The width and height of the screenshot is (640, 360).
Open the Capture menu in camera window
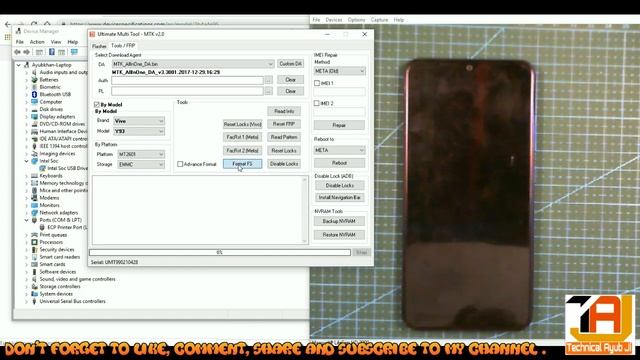pyautogui.click(x=379, y=20)
